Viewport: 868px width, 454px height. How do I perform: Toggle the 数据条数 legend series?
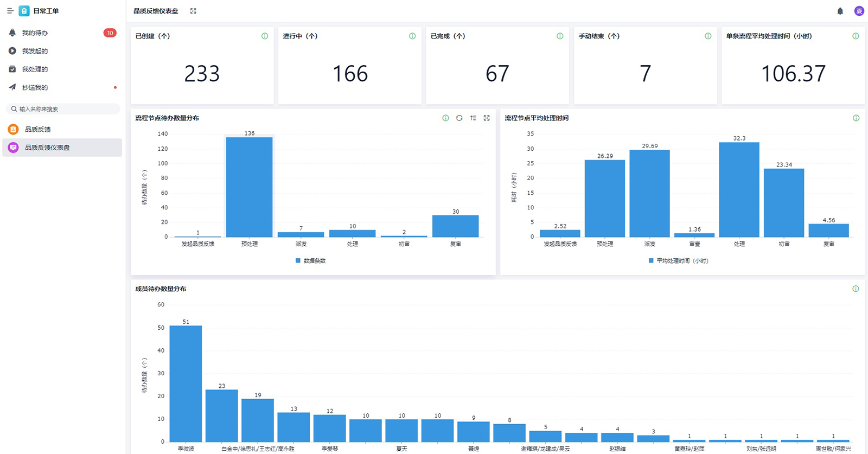point(310,261)
